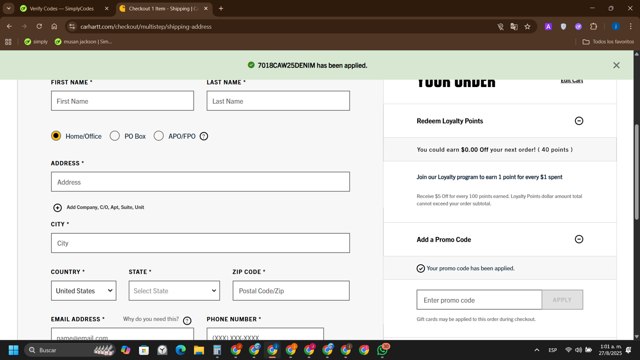Open the taskbar clock and date

(x=610, y=350)
